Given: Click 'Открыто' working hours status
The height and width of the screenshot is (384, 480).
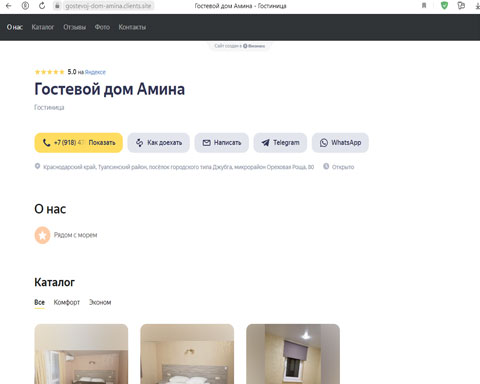Looking at the screenshot, I should [343, 167].
